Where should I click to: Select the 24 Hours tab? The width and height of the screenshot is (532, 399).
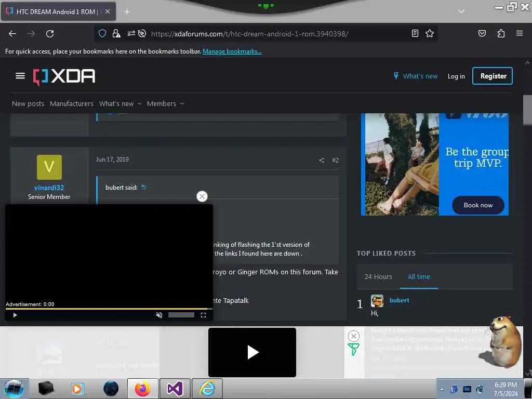pyautogui.click(x=378, y=276)
